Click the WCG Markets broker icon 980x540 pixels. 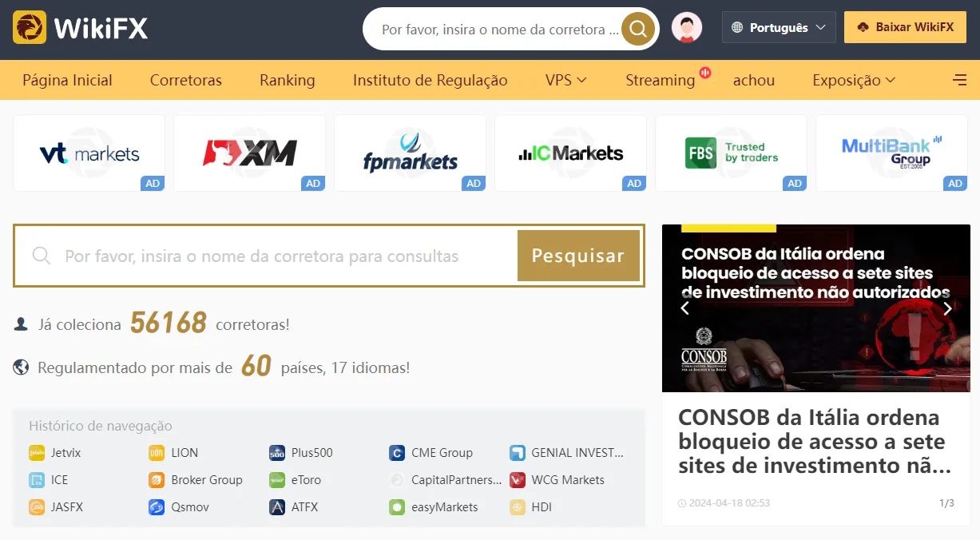tap(518, 480)
